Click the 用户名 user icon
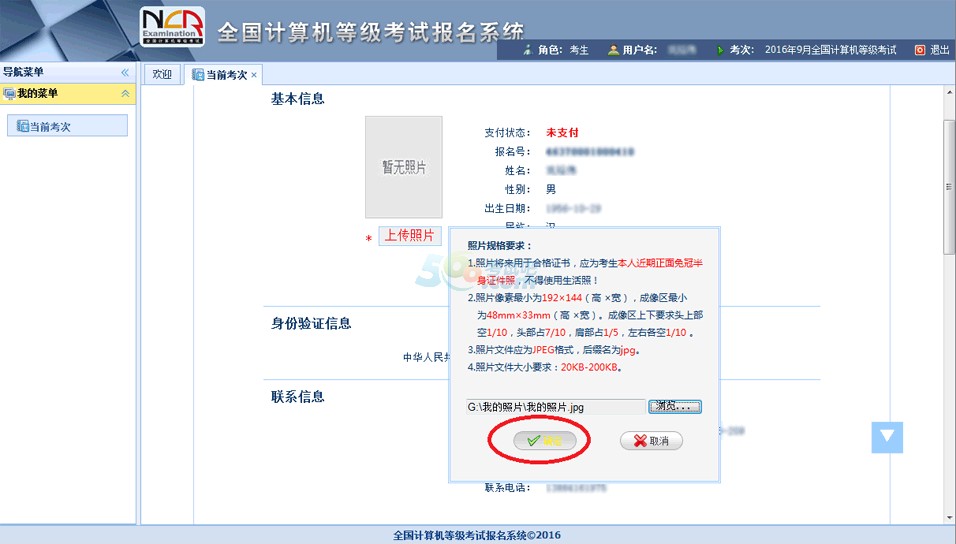 coord(613,50)
